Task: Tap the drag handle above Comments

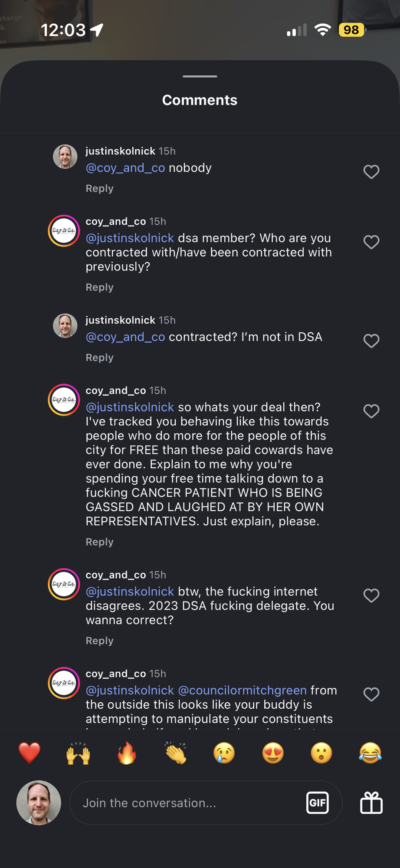Action: click(x=200, y=76)
